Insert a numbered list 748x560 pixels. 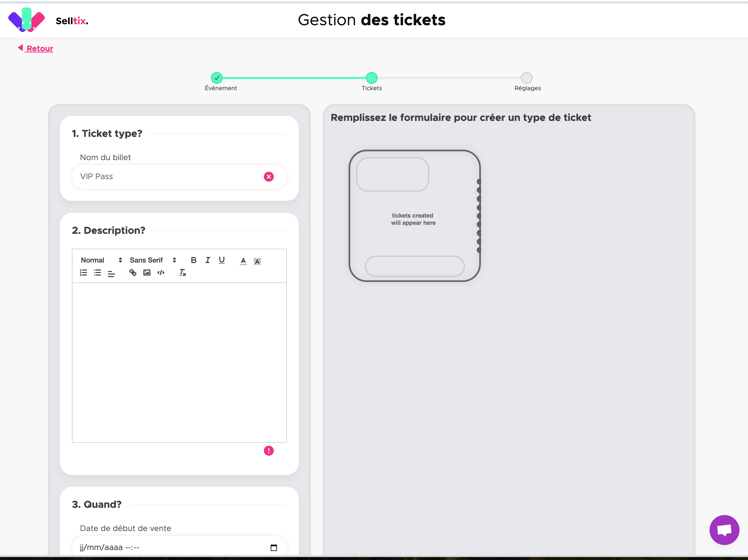pyautogui.click(x=83, y=273)
